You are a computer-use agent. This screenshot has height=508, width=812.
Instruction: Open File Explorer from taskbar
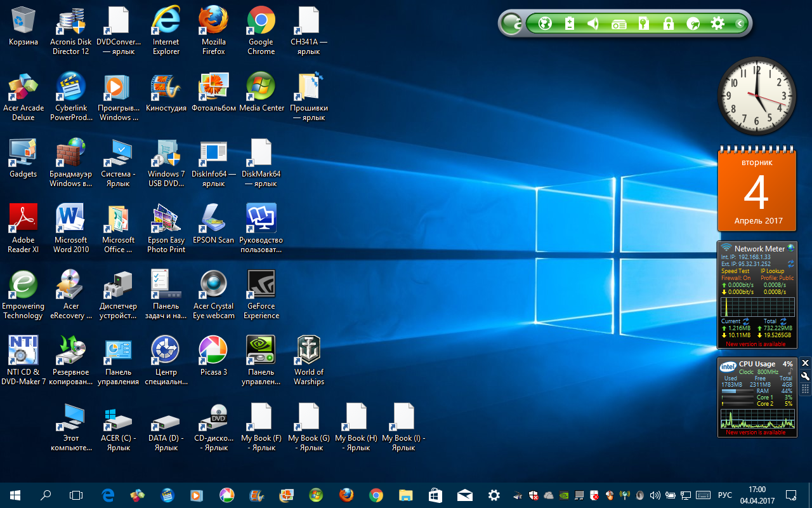click(405, 495)
